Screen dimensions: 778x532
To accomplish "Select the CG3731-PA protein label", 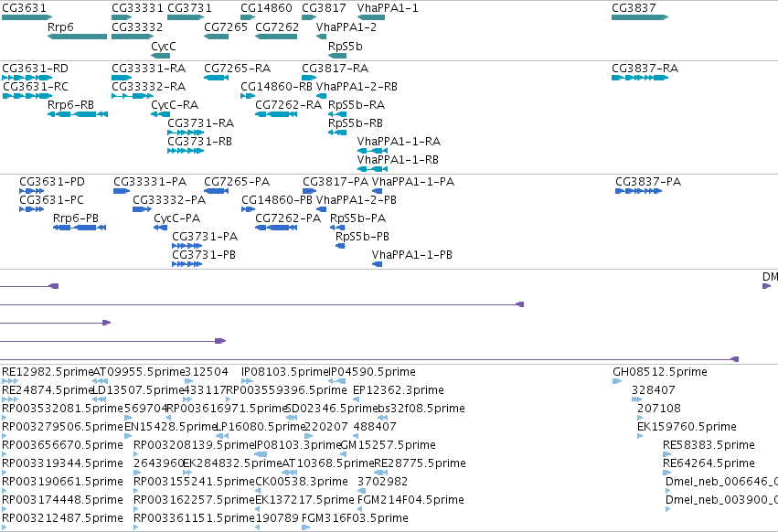I will coord(205,237).
